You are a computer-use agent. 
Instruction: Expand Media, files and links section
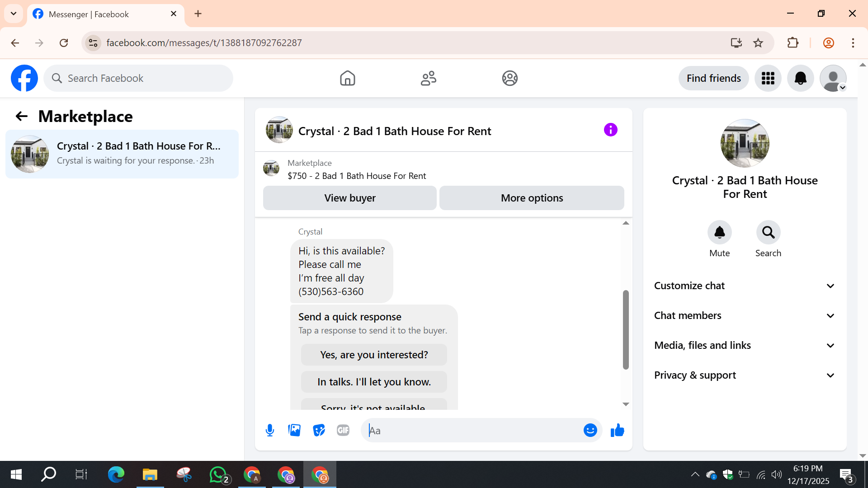pos(745,345)
